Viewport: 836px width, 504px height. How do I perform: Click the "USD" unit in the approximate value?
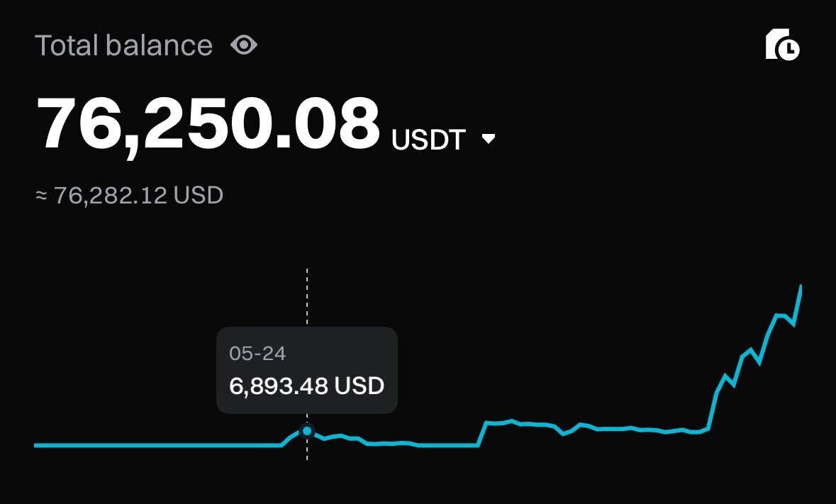pyautogui.click(x=201, y=195)
